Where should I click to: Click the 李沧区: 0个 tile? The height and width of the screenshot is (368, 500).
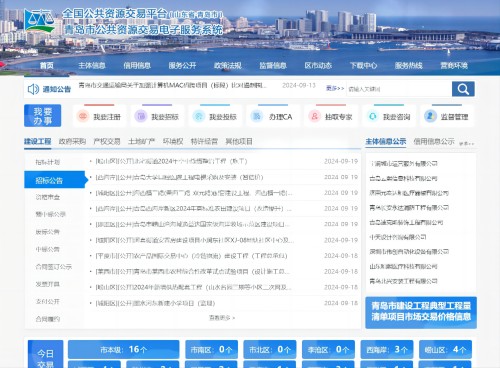tap(328, 349)
